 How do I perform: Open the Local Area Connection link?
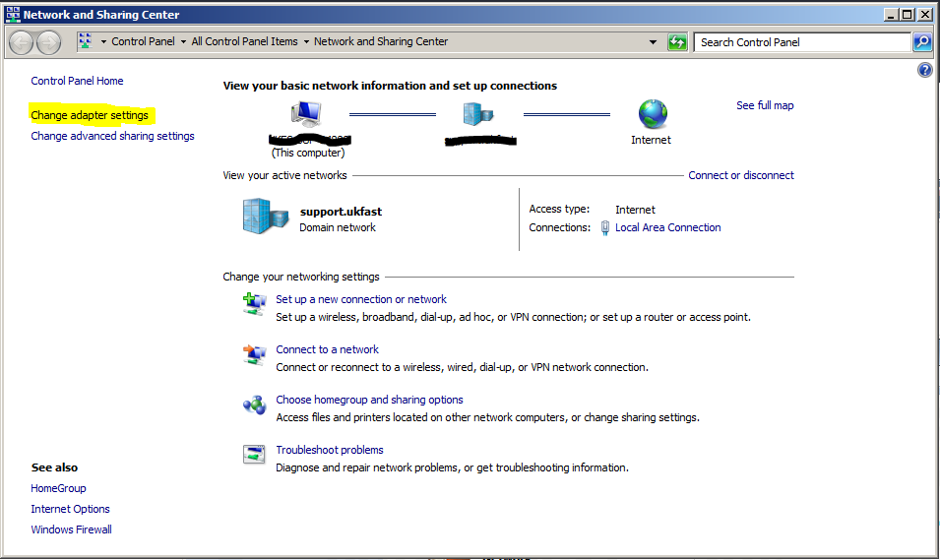[667, 227]
